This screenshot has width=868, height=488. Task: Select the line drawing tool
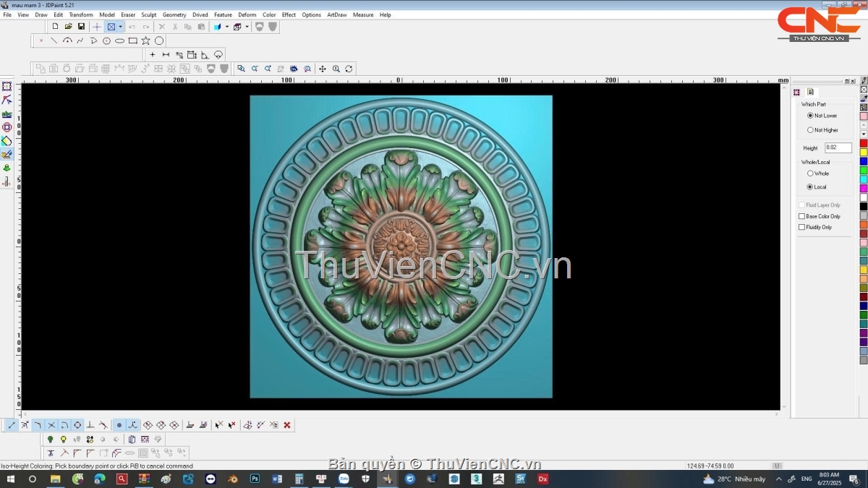pyautogui.click(x=54, y=40)
